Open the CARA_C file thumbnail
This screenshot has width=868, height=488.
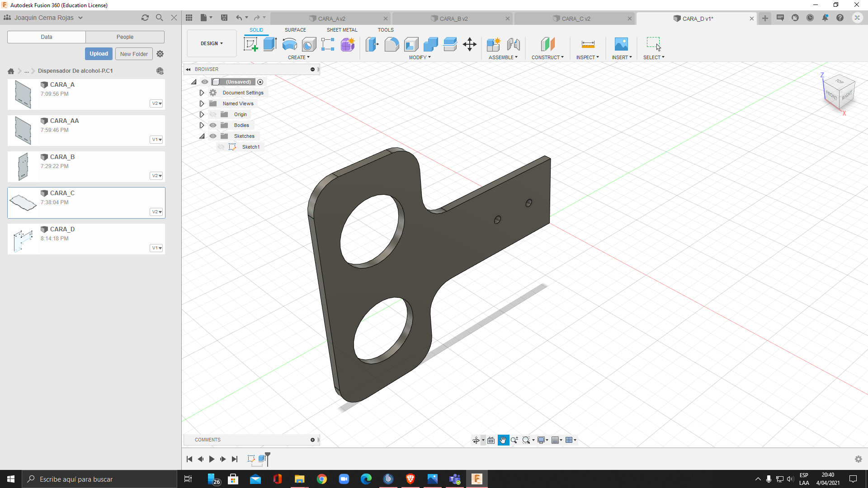click(x=23, y=202)
